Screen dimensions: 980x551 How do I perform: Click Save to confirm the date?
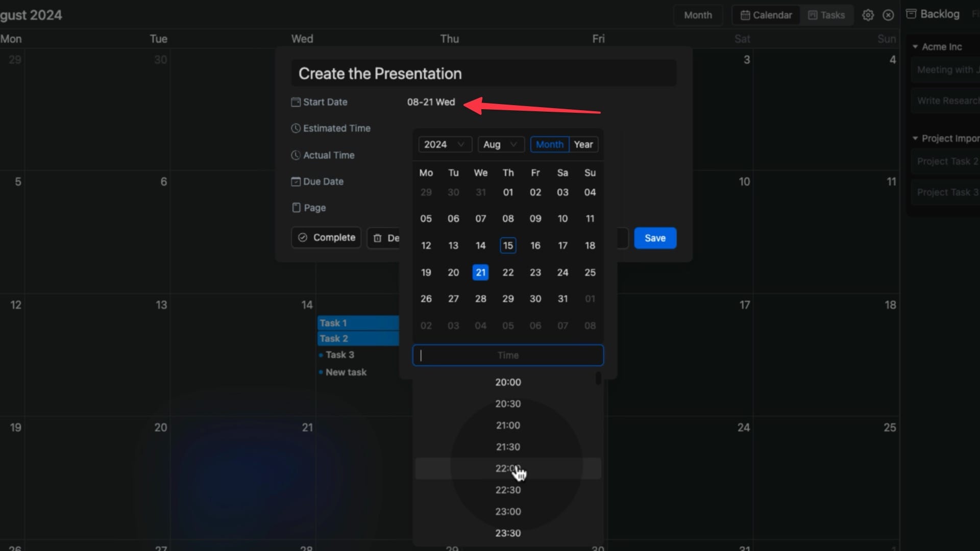point(655,237)
